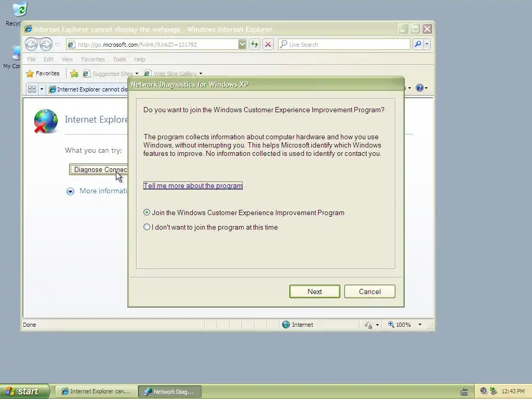Viewport: 532px width, 399px height.
Task: Open search provider options dropdown
Action: click(427, 44)
